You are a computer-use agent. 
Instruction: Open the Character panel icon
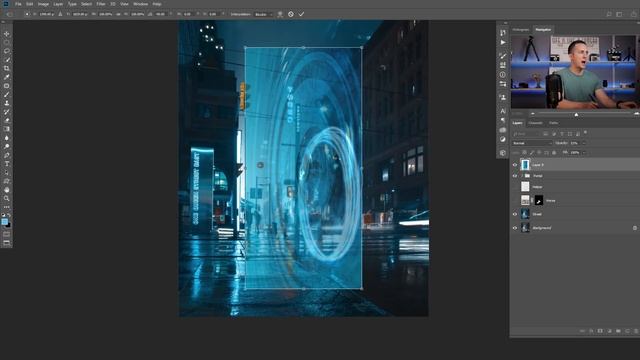coord(503,111)
